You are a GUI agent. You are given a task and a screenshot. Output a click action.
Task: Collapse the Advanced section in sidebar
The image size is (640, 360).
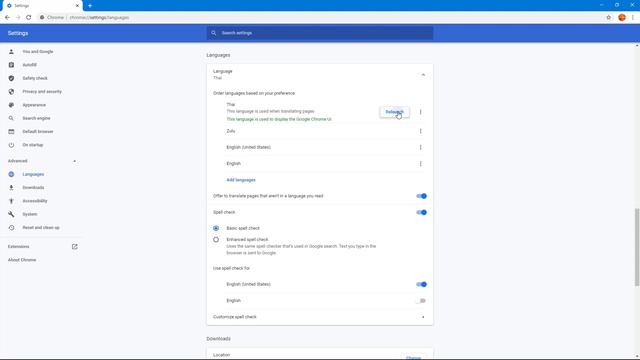coord(74,161)
